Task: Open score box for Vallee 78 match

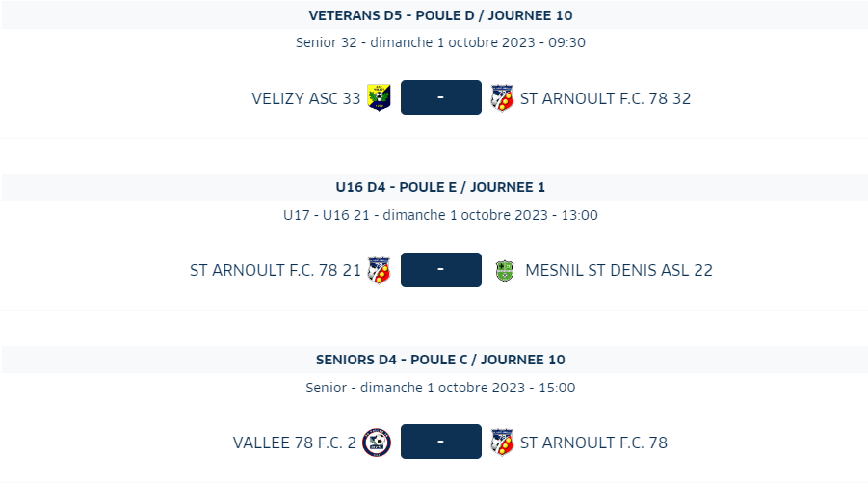Action: (441, 442)
